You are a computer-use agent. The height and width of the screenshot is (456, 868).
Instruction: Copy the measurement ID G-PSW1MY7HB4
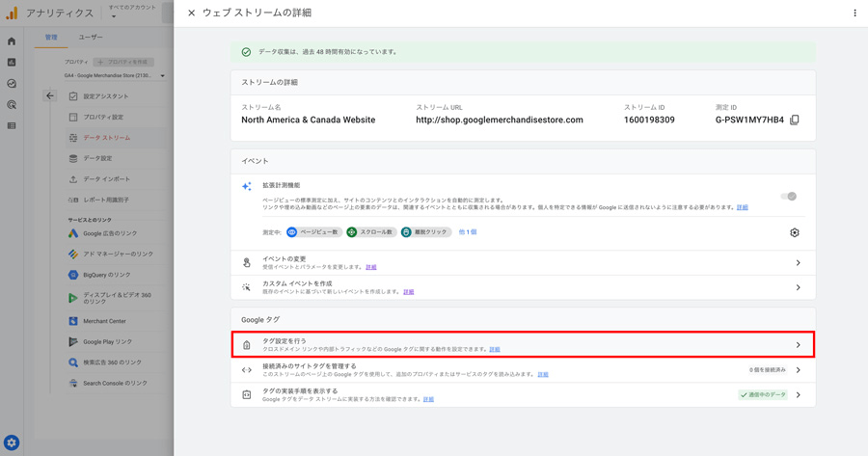795,121
